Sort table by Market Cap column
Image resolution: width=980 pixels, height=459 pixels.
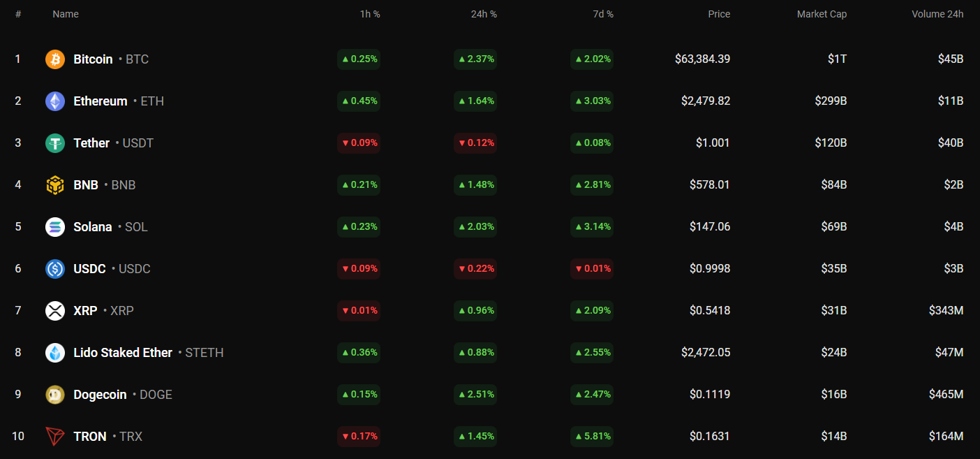coord(822,14)
